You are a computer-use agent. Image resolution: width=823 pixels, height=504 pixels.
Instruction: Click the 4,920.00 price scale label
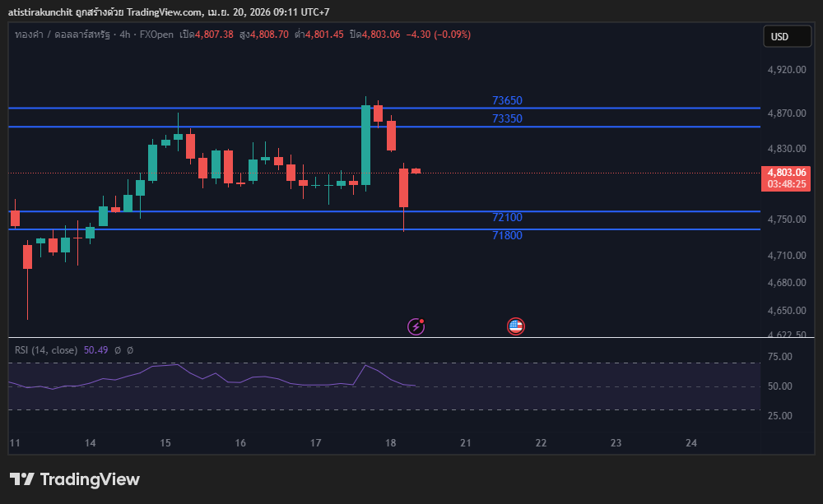(785, 71)
